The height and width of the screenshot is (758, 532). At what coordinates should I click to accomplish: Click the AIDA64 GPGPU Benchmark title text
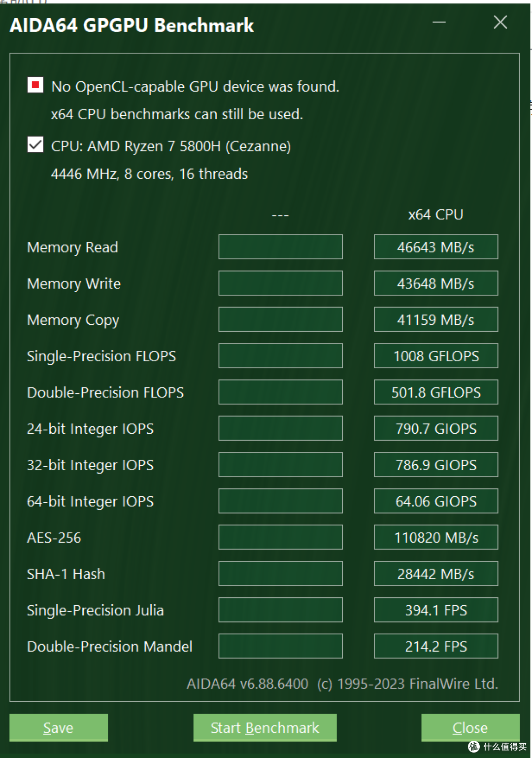point(132,26)
